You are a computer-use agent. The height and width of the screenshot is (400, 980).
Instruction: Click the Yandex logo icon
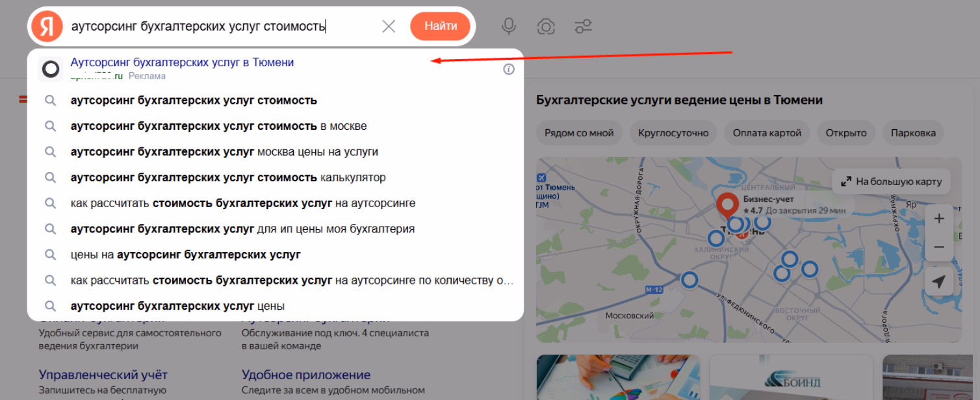click(x=47, y=27)
